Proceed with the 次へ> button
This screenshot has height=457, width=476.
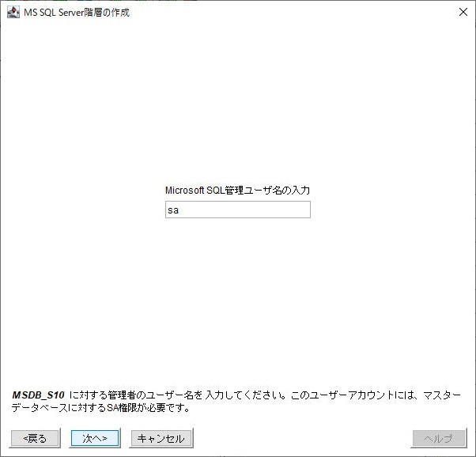click(x=95, y=438)
